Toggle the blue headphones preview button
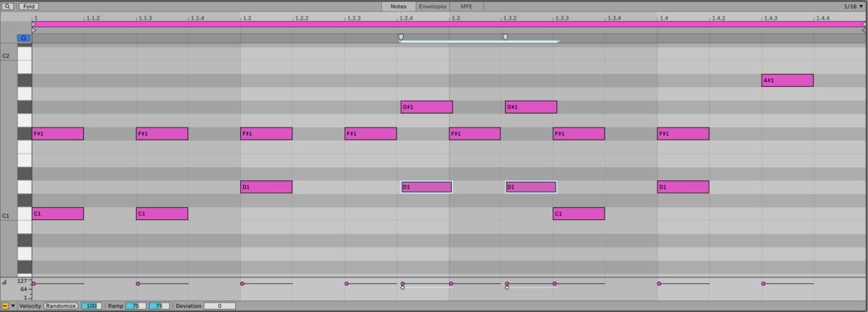Viewport: 868px width, 312px height. 24,38
